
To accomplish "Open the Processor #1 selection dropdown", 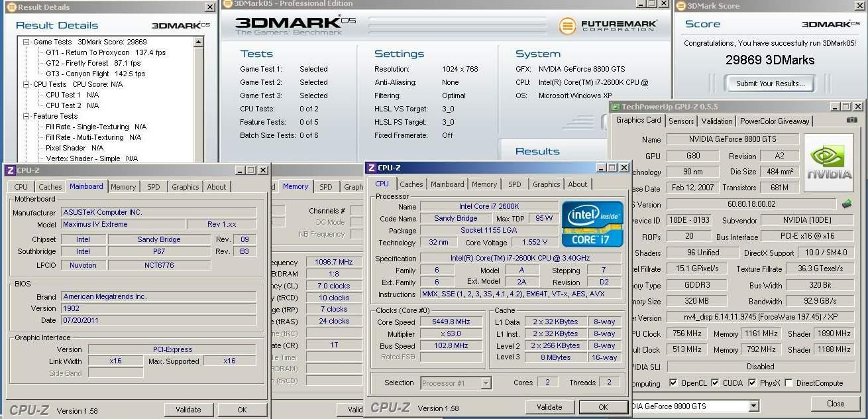I will [x=486, y=383].
